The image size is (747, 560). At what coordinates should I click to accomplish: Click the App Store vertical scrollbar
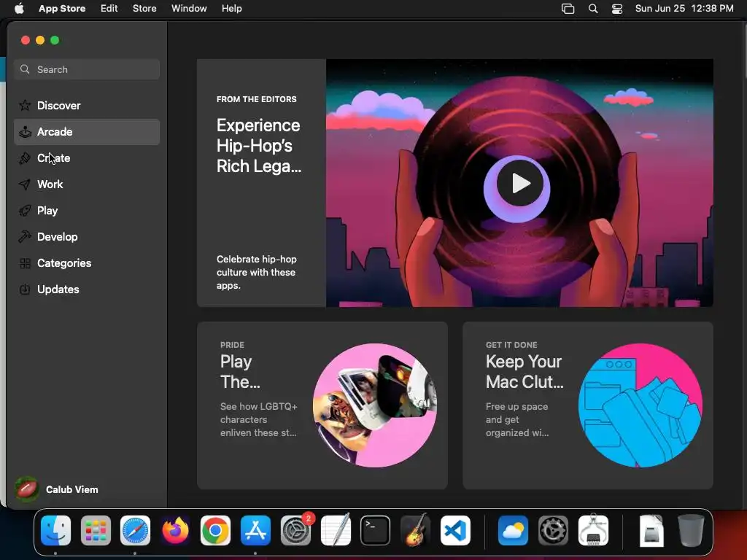click(x=745, y=52)
